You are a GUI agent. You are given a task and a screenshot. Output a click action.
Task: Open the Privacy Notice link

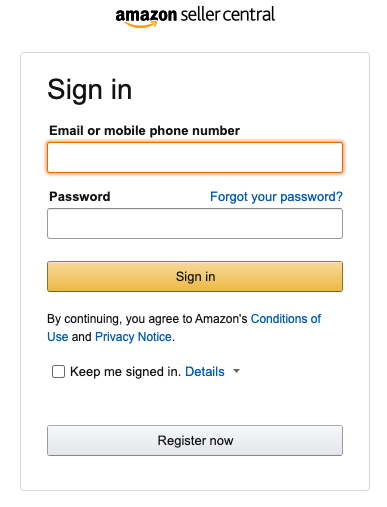[x=133, y=337]
